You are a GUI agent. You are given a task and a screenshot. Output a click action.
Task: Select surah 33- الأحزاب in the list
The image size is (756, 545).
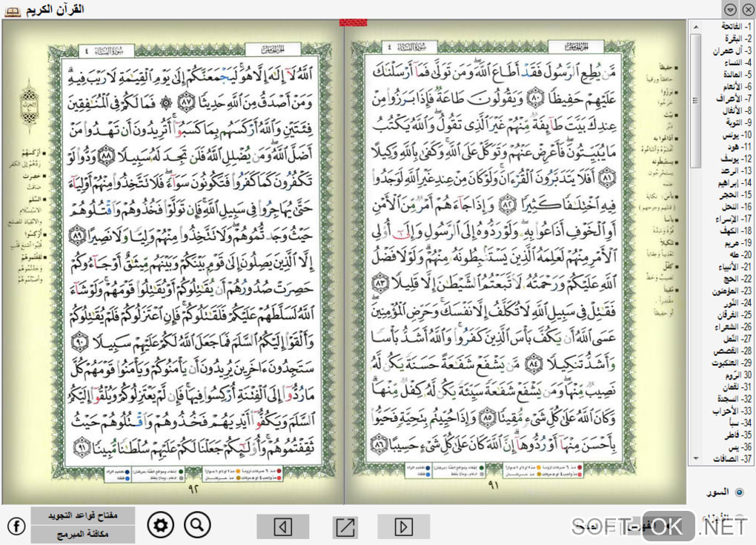[x=732, y=411]
